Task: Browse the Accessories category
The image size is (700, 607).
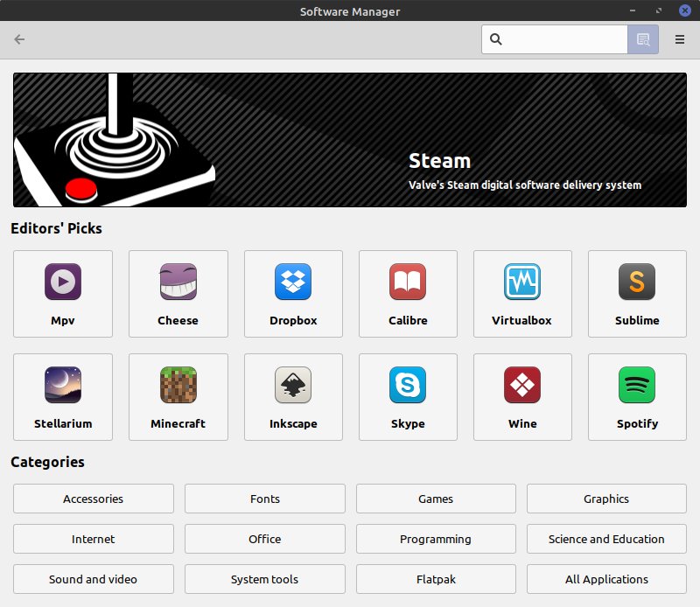Action: pos(94,499)
